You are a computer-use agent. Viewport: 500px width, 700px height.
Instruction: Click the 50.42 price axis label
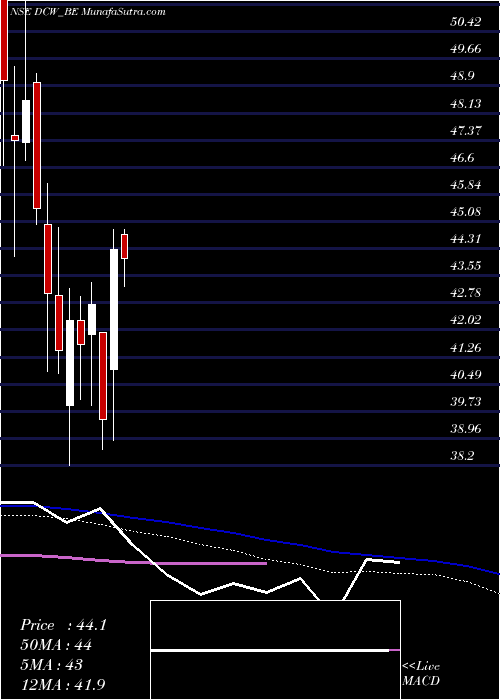466,21
